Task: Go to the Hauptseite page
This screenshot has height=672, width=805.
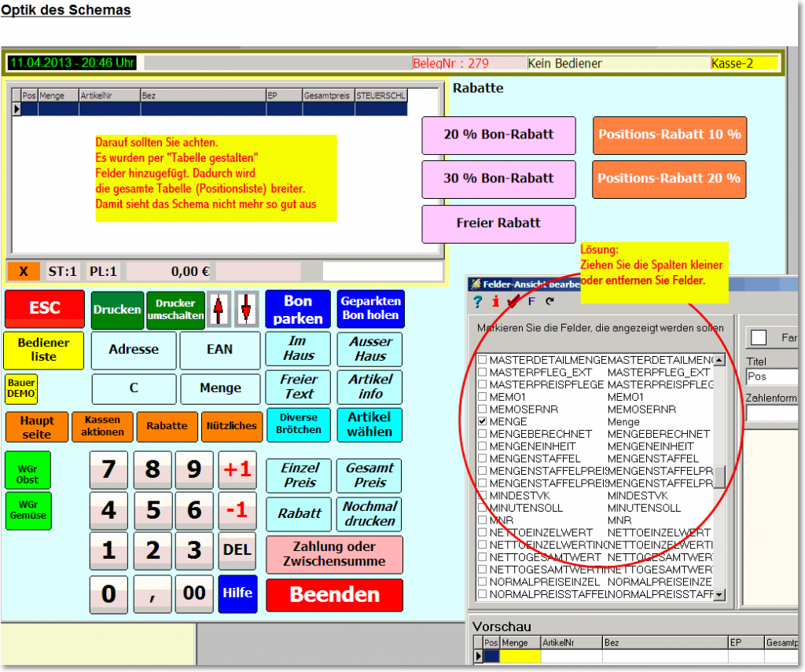Action: (37, 426)
